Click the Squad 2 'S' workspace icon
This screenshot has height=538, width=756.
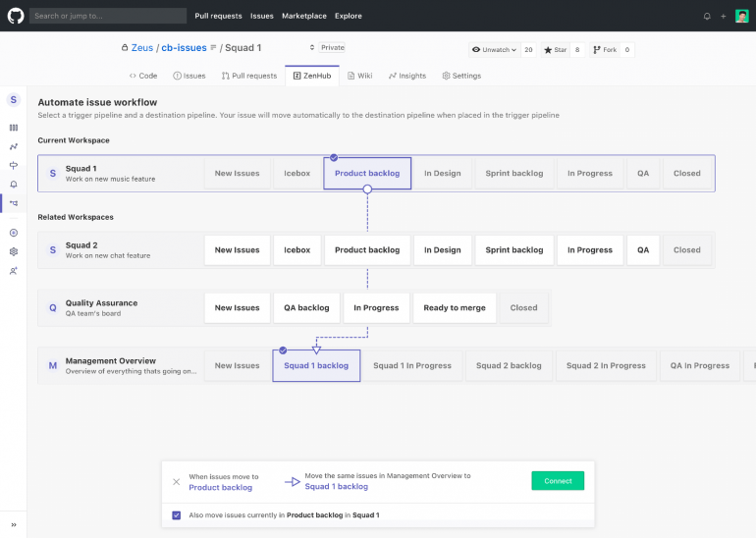coord(53,250)
